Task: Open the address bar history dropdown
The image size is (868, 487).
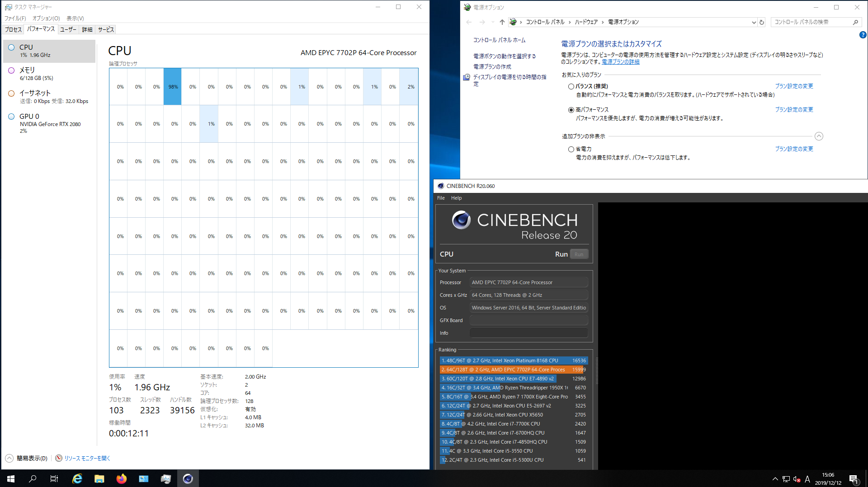Action: (754, 22)
